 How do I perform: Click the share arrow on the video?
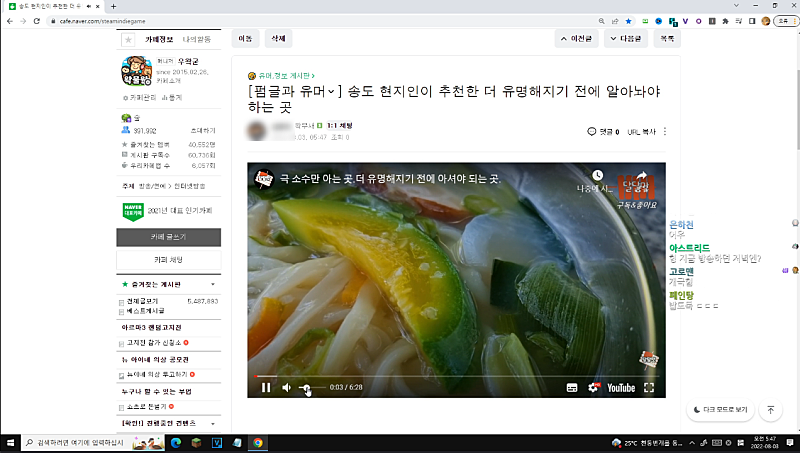point(641,175)
